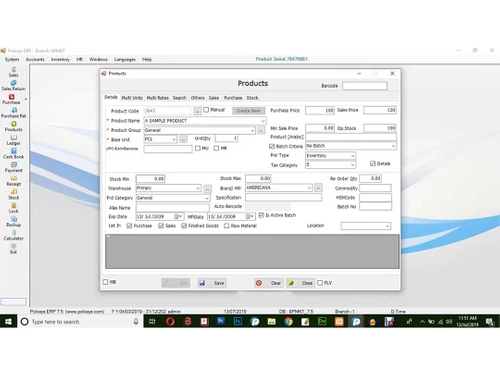500x375 pixels.
Task: Open Sales from the left sidebar
Action: click(14, 72)
